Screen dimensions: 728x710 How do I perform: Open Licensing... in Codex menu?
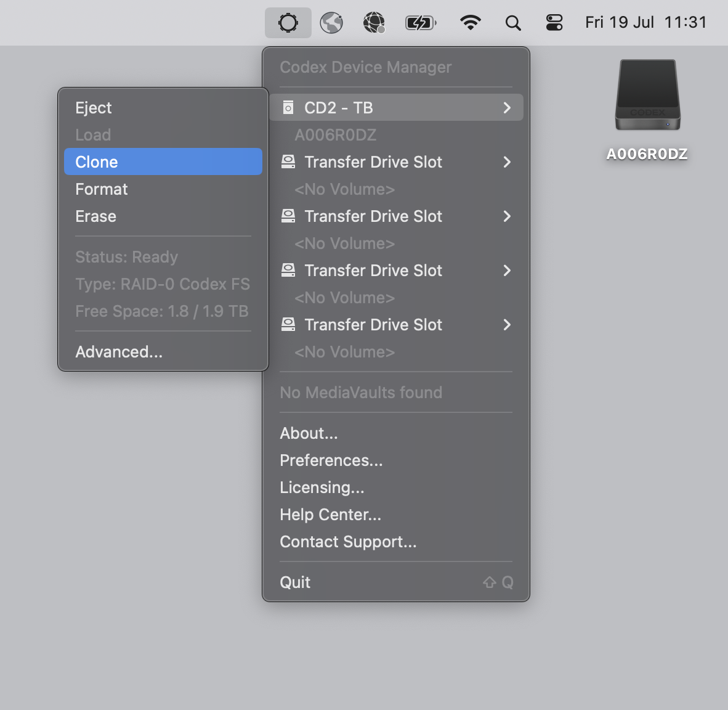pyautogui.click(x=396, y=488)
